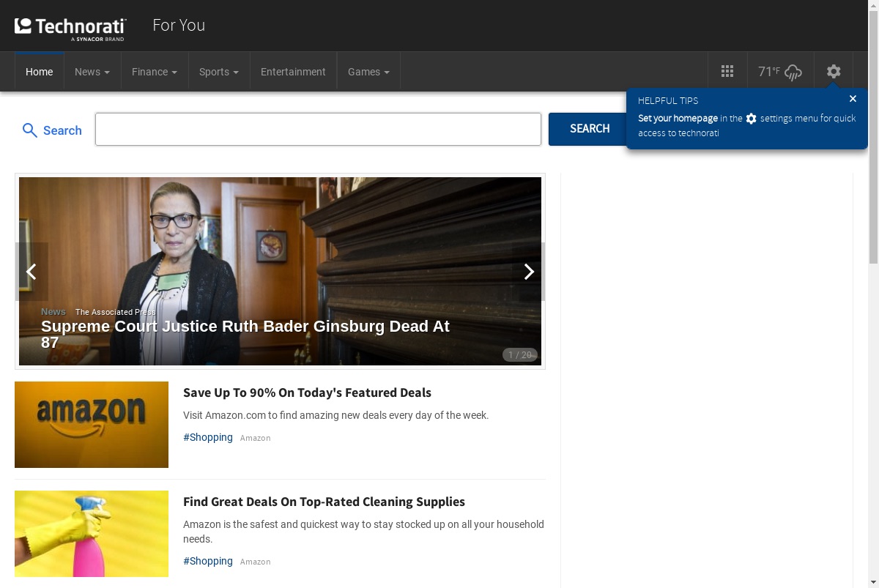Click Amazon source label under Cleaning Supplies
This screenshot has width=879, height=588.
pos(256,562)
